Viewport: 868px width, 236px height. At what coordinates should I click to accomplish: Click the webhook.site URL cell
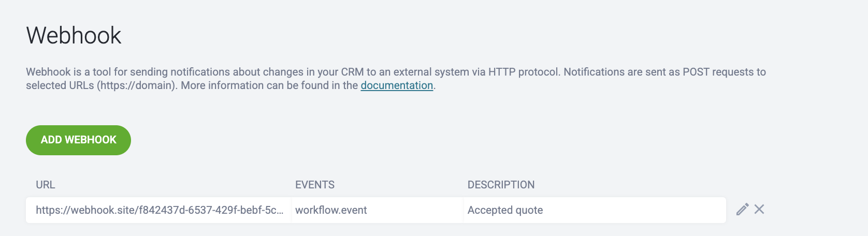point(159,210)
